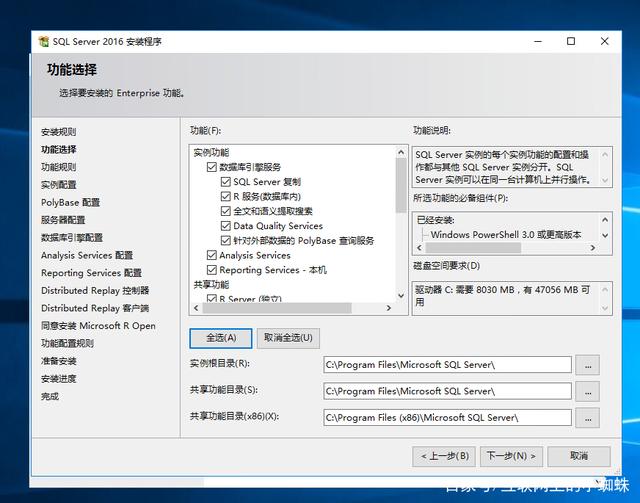Browse for 共享功能目录(x86) folder
This screenshot has width=640, height=503.
coord(588,418)
